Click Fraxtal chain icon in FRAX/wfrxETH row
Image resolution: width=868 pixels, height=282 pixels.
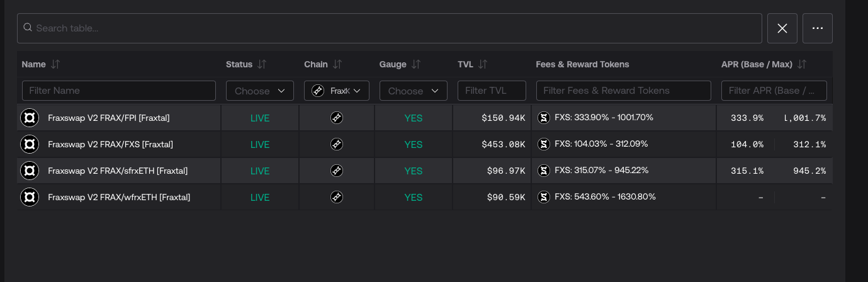click(x=337, y=197)
